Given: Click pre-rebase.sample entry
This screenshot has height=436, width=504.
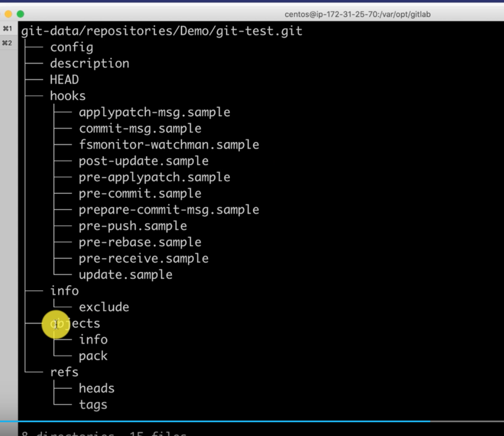Looking at the screenshot, I should click(140, 242).
